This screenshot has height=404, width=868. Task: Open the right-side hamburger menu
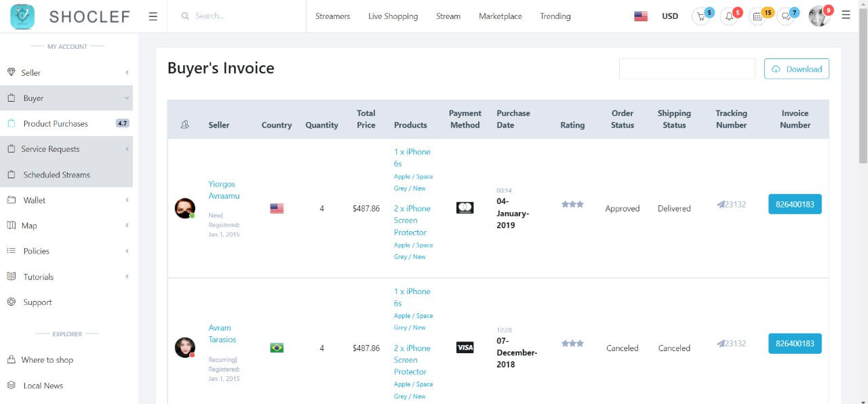click(846, 15)
